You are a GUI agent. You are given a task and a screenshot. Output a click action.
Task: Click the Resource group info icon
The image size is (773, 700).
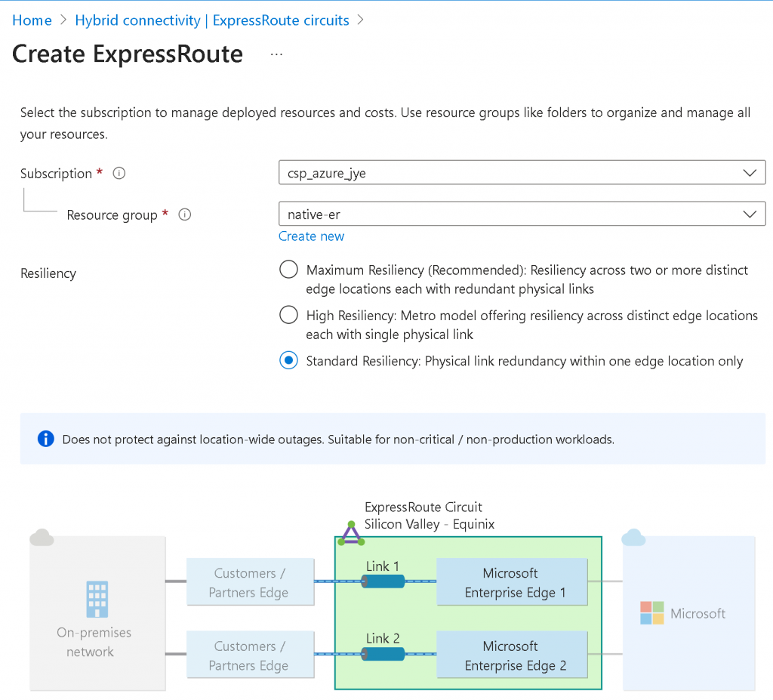point(184,215)
